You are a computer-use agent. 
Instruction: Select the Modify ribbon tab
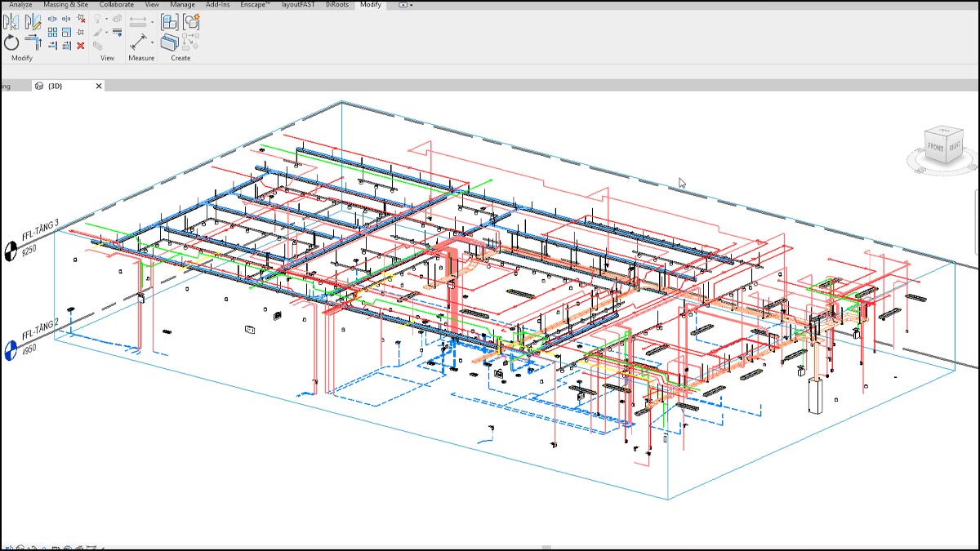tap(371, 5)
